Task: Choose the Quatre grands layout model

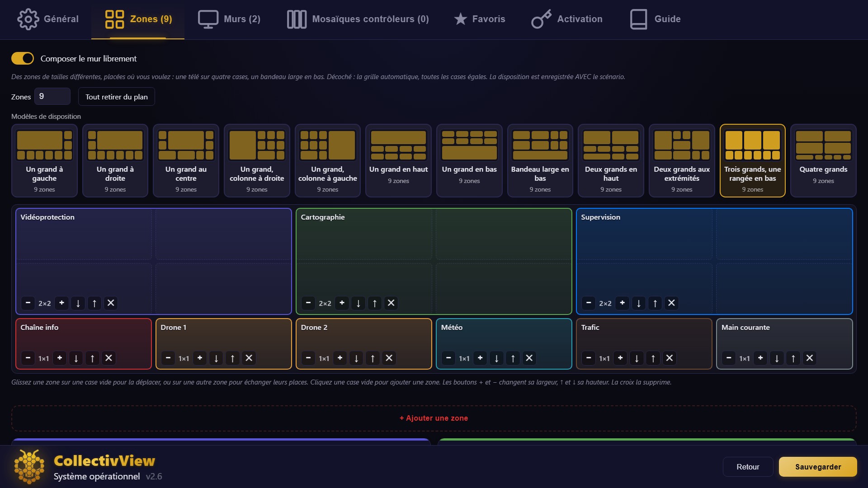Action: click(x=823, y=161)
